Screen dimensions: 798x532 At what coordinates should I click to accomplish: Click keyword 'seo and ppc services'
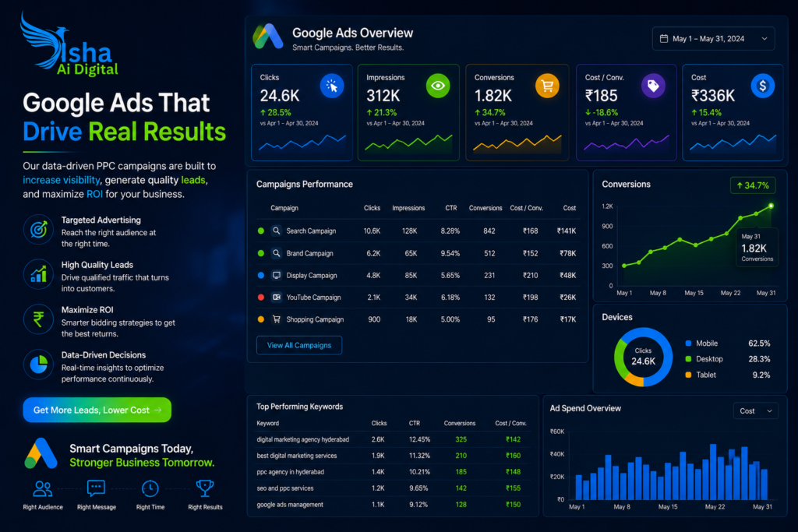click(x=285, y=488)
